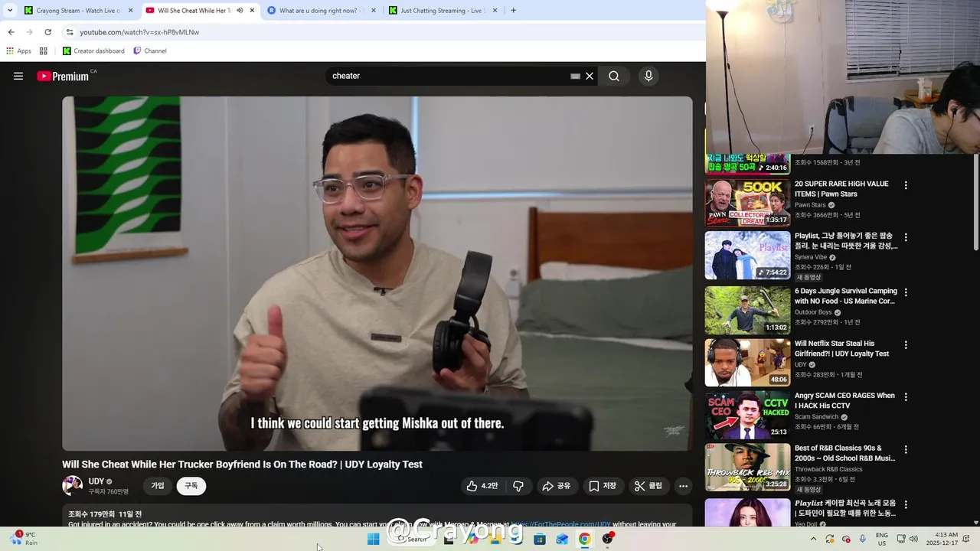Start voice search with microphone icon
The width and height of the screenshot is (980, 551).
pos(648,76)
